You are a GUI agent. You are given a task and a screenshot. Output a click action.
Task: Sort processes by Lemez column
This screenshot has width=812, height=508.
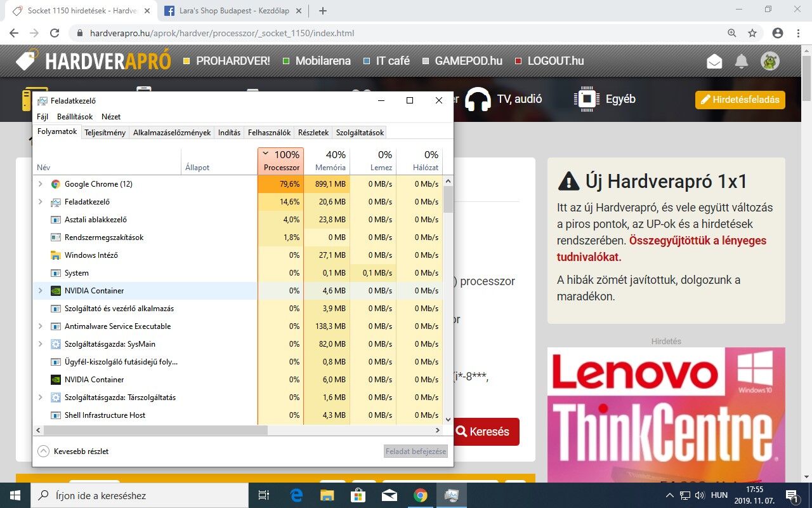click(373, 161)
